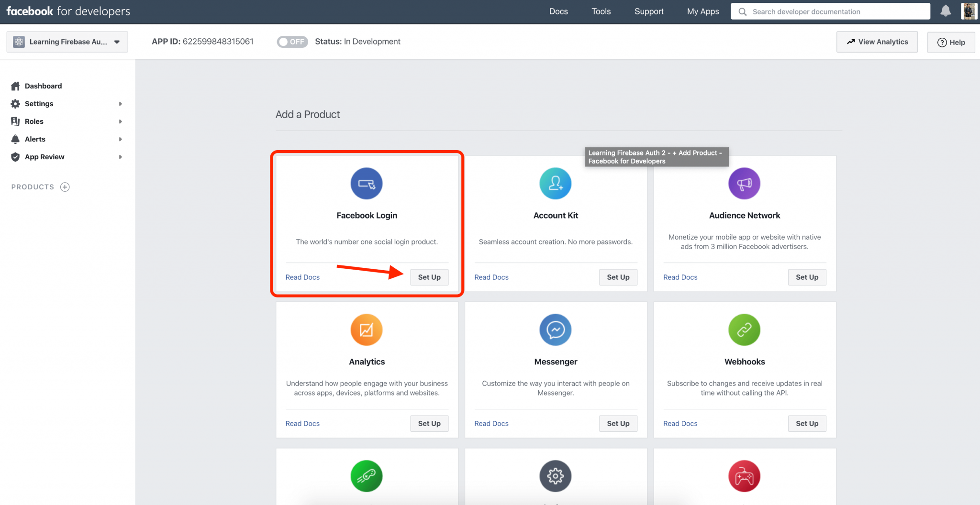This screenshot has height=505, width=980.
Task: Read Docs for Messenger
Action: [491, 424]
